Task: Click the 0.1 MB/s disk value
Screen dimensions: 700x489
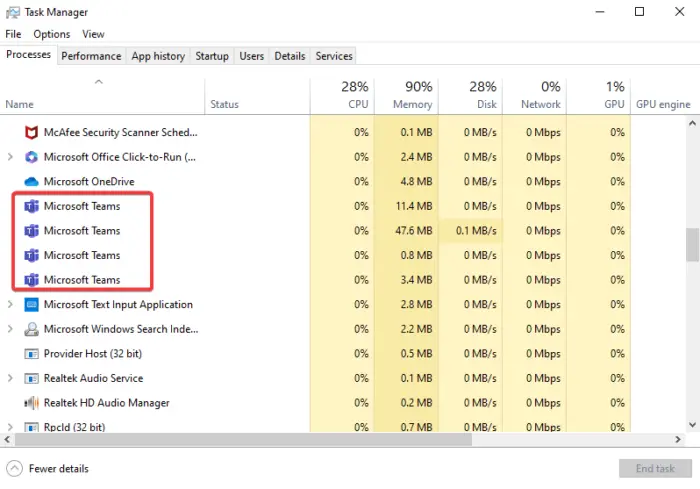Action: pyautogui.click(x=476, y=231)
